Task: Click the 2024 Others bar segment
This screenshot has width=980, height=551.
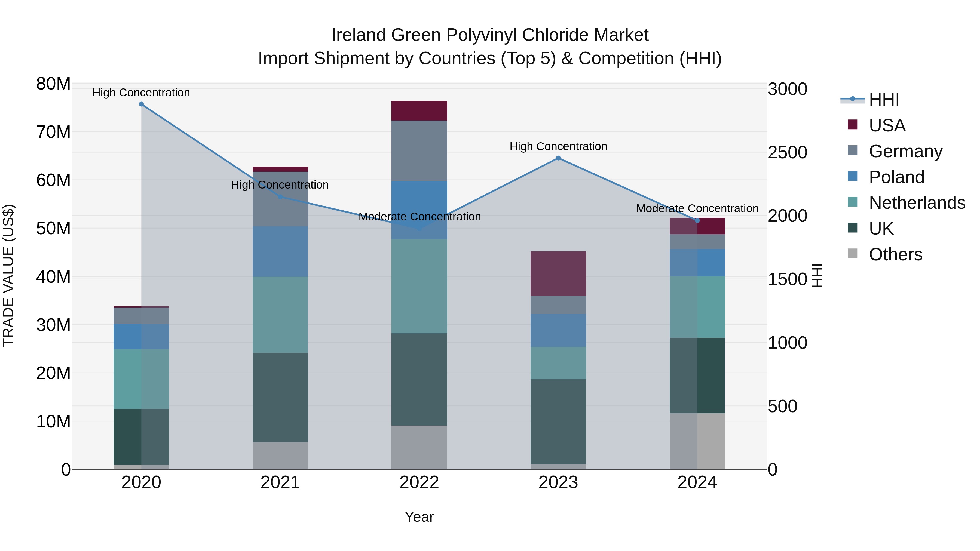Action: point(697,441)
